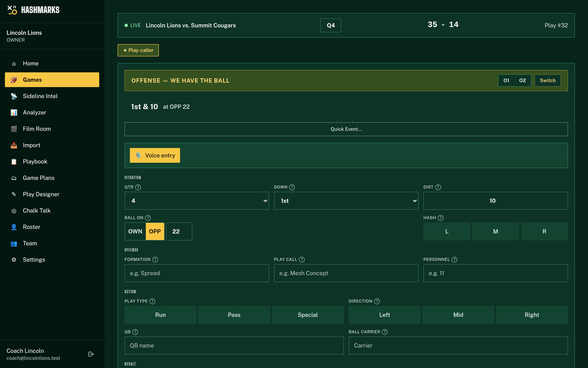Click the Home house icon
Screen dimensions: 588x368
pos(14,64)
